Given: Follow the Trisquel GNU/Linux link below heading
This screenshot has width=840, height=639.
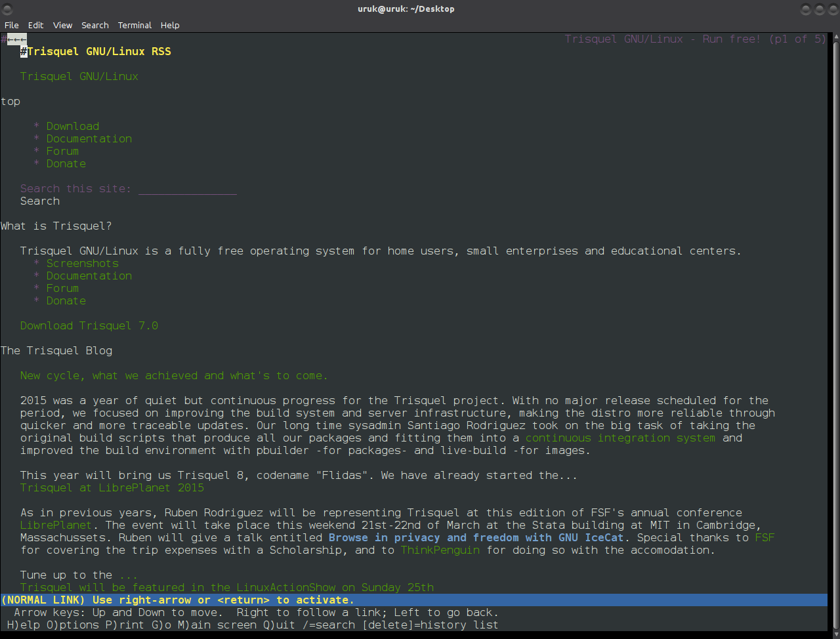Looking at the screenshot, I should (79, 76).
